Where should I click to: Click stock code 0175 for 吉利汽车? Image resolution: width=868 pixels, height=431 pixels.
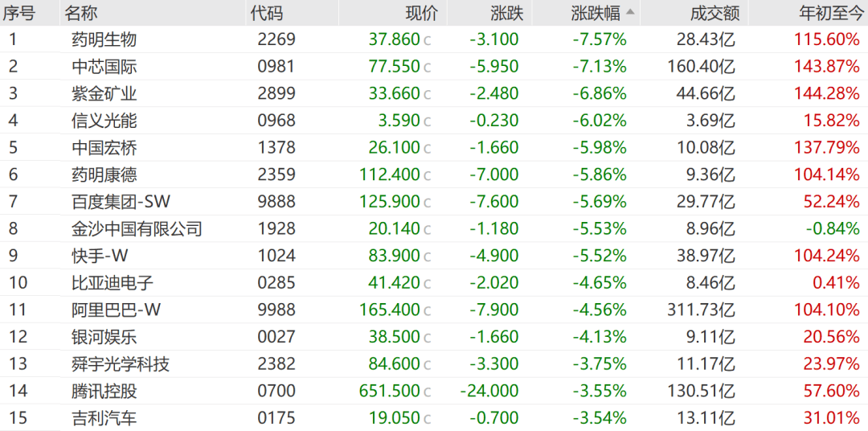(x=276, y=418)
